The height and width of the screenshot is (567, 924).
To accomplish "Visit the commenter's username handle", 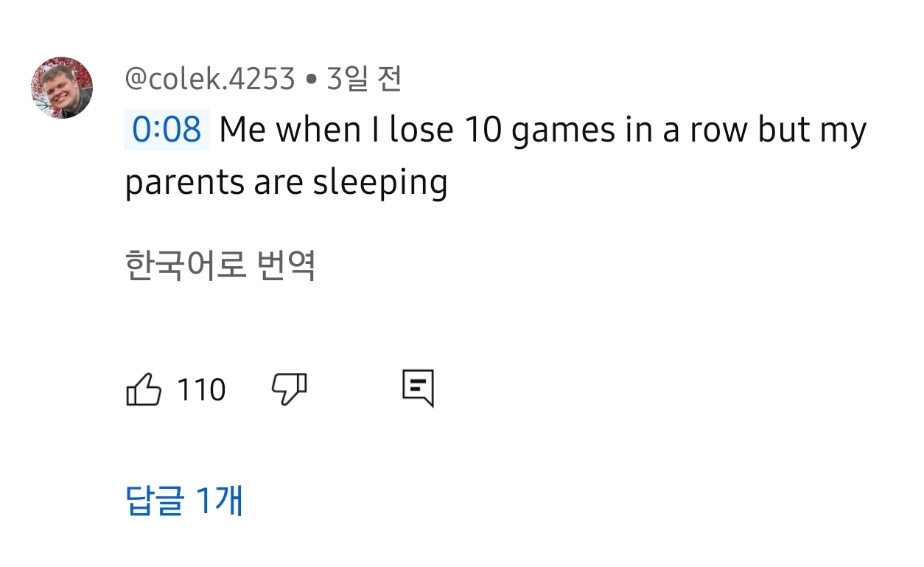I will 210,79.
